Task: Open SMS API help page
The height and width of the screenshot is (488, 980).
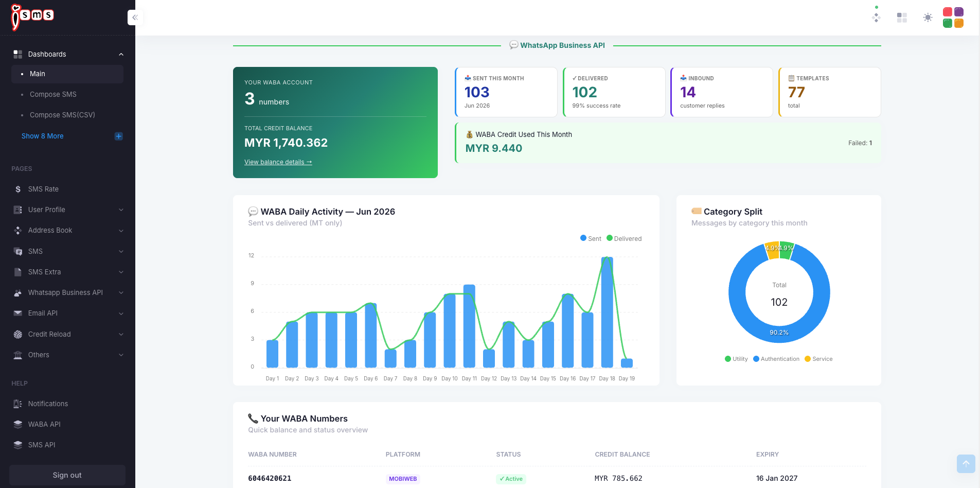Action: (x=67, y=445)
